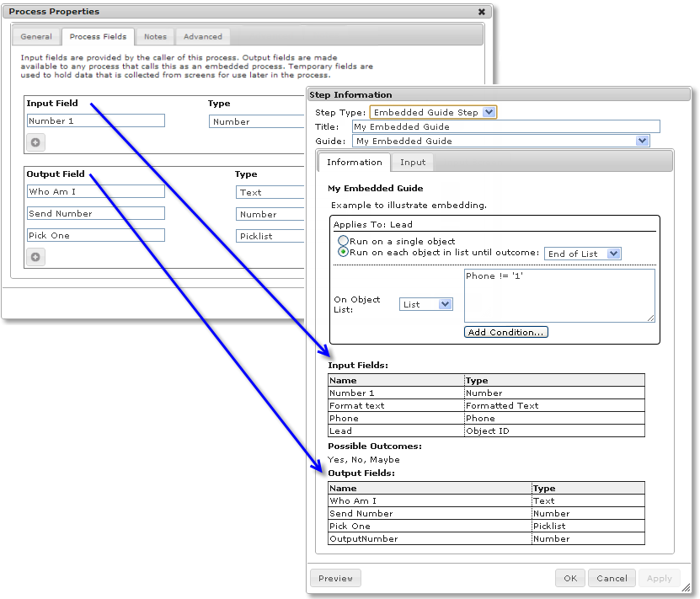This screenshot has width=700, height=599.
Task: Switch to the Process Fields tab
Action: click(99, 36)
